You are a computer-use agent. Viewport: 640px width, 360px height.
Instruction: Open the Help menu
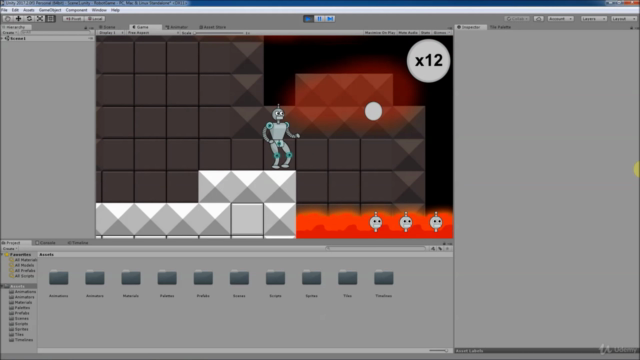pyautogui.click(x=116, y=10)
